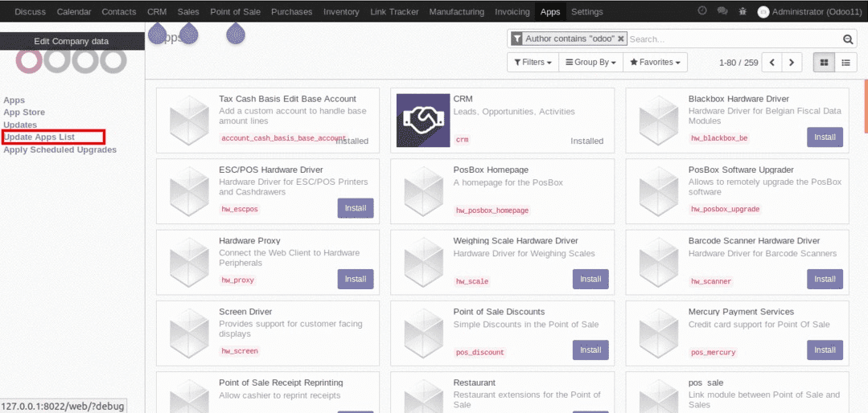This screenshot has height=413, width=868.
Task: Open the debug bug icon menu
Action: click(x=743, y=10)
